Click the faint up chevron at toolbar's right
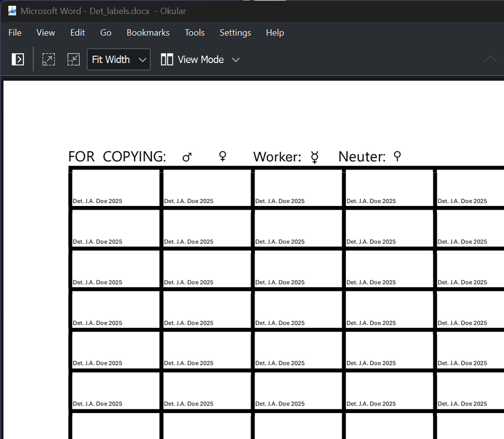This screenshot has height=439, width=504. pos(490,59)
